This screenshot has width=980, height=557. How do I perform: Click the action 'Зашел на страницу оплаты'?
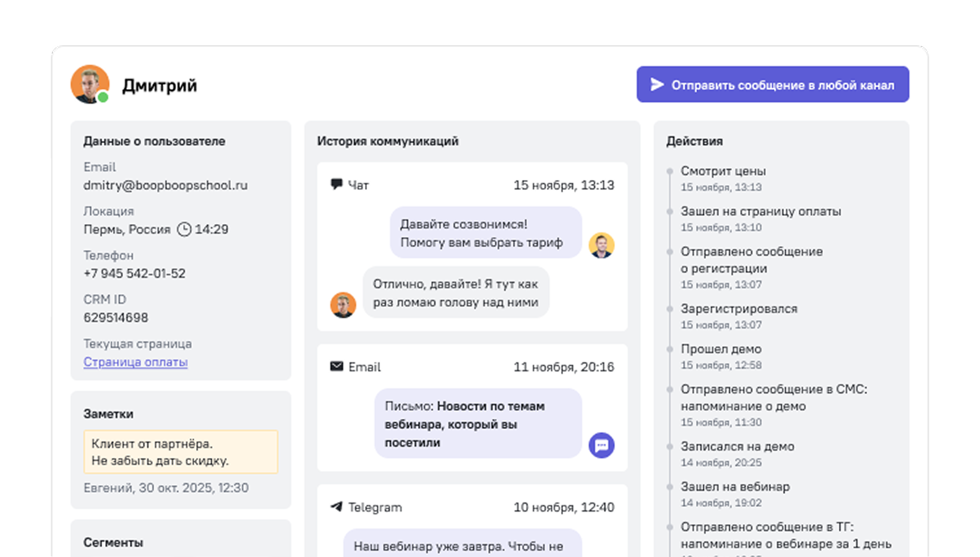tap(761, 211)
